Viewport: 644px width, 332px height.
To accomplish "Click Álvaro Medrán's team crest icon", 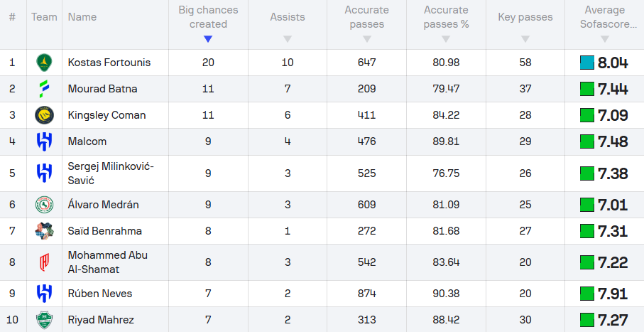I will click(x=44, y=205).
